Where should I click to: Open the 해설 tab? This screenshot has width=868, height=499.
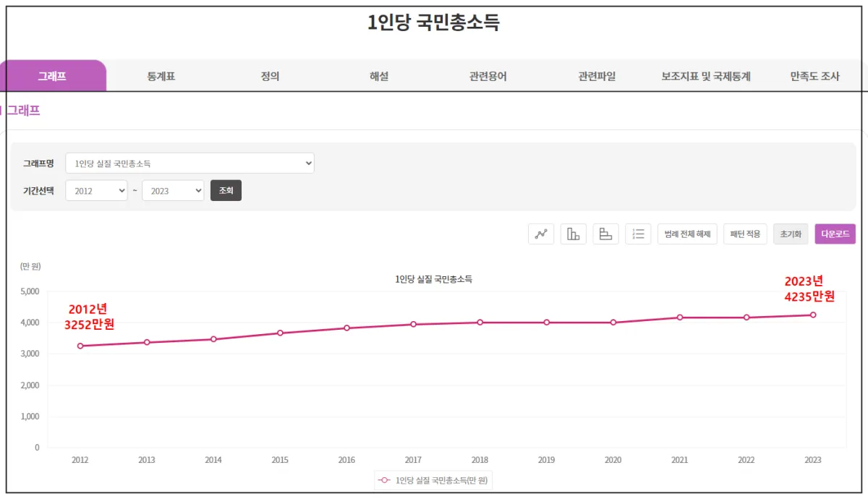point(379,75)
